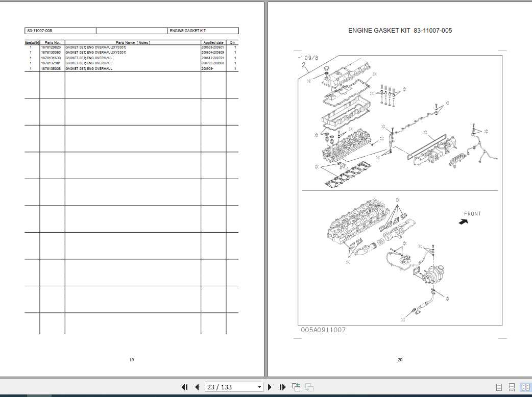Click applied date 200508-200601

pos(213,47)
